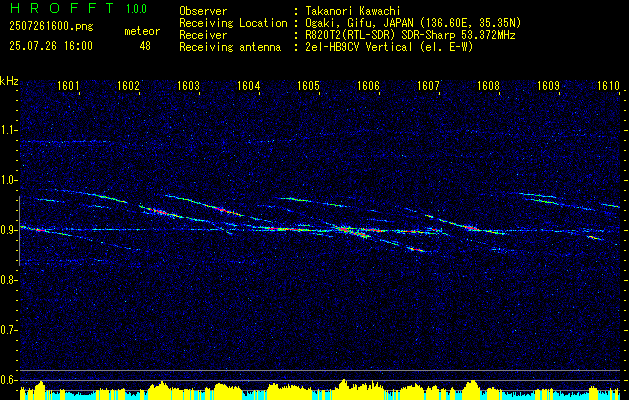Click the 1607 time axis marker
The height and width of the screenshot is (400, 629).
click(x=428, y=85)
